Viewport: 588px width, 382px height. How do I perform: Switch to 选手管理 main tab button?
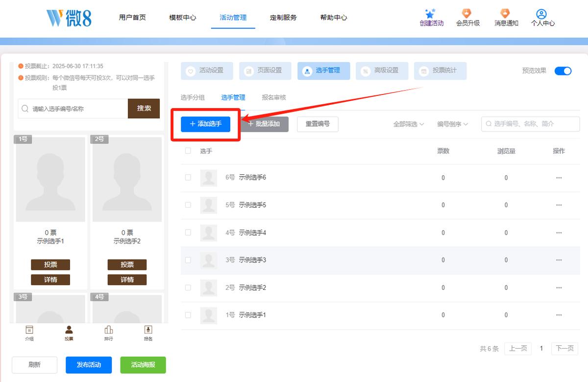tap(324, 71)
